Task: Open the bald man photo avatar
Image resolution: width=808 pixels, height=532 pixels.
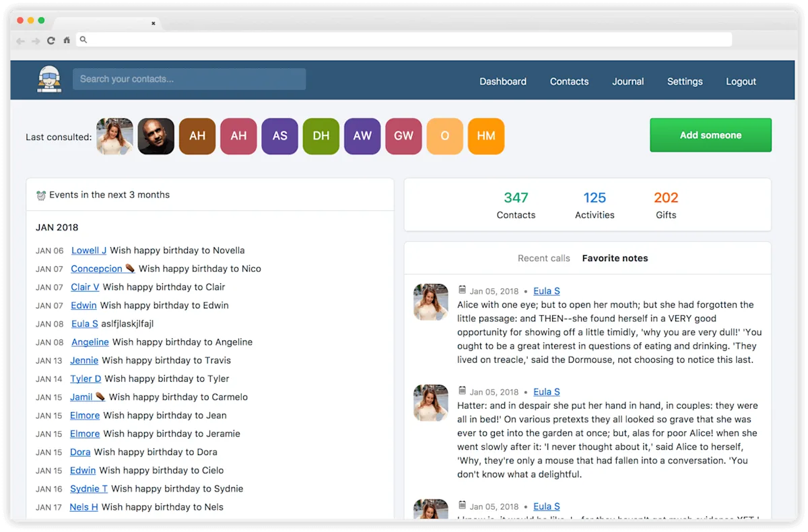Action: [x=156, y=136]
